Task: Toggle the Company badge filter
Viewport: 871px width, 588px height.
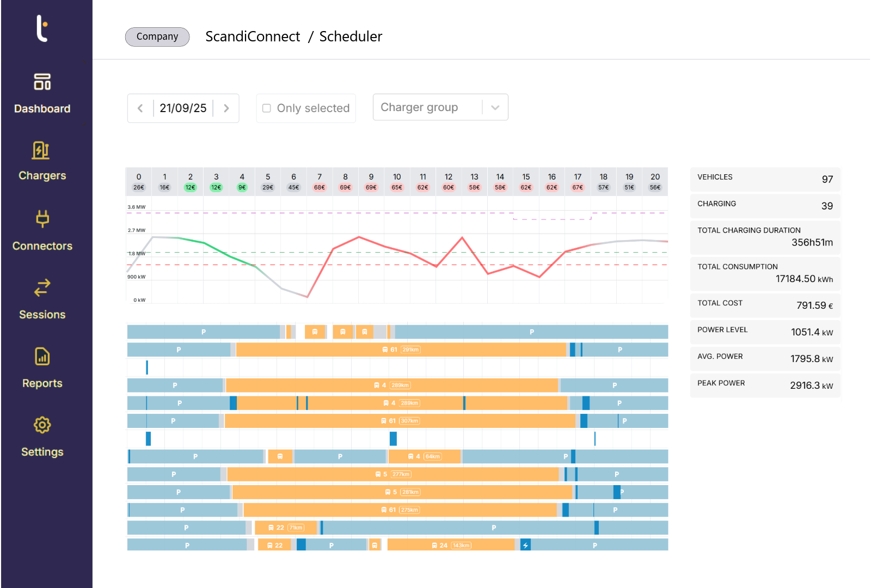Action: click(x=157, y=36)
